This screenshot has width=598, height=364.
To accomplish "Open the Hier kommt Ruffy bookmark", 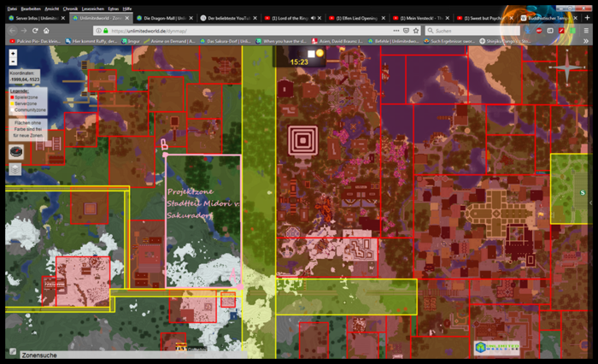I will click(91, 41).
